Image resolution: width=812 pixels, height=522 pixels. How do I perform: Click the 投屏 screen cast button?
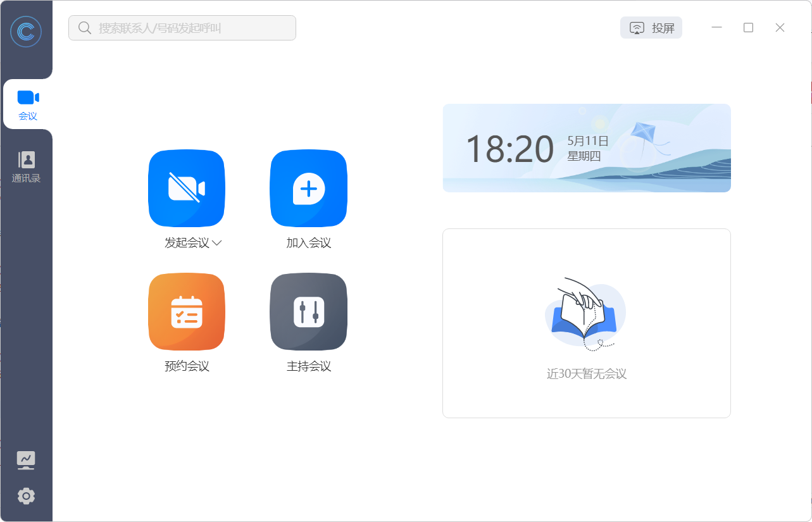coord(651,27)
